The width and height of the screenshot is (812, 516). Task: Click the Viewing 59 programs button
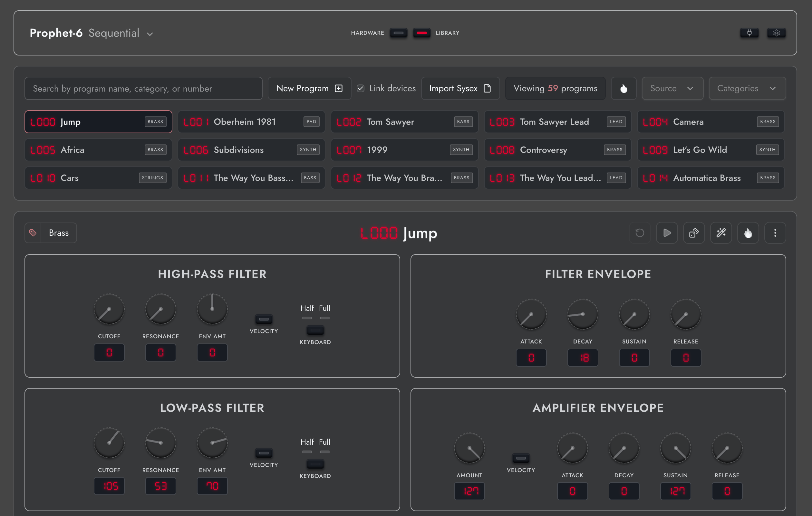tap(556, 88)
